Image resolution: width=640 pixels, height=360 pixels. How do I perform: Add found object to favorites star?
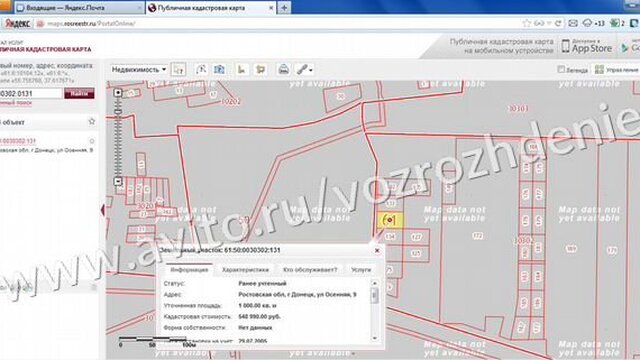pyautogui.click(x=92, y=121)
